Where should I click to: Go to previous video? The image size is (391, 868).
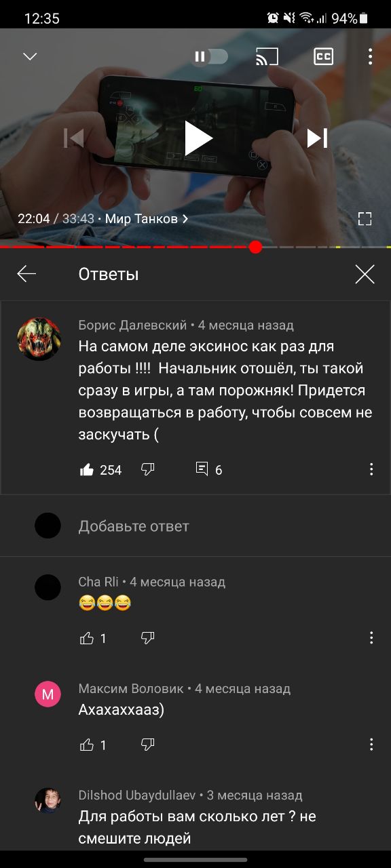click(x=73, y=138)
